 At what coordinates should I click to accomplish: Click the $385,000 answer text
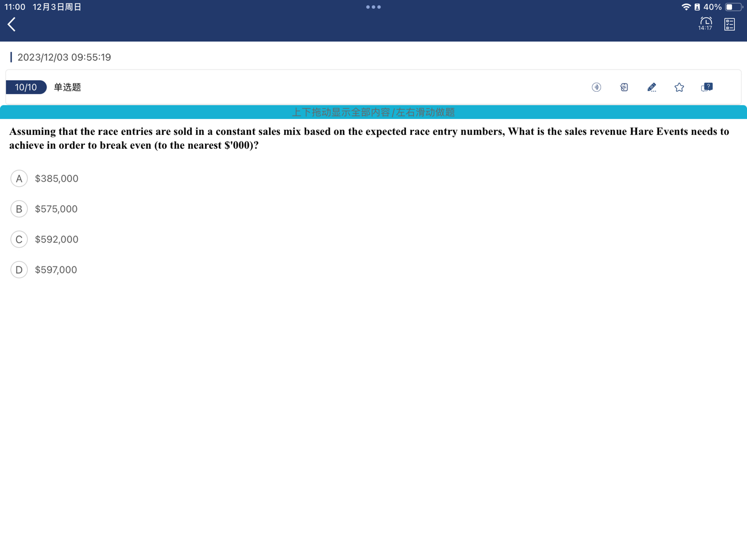pyautogui.click(x=56, y=179)
